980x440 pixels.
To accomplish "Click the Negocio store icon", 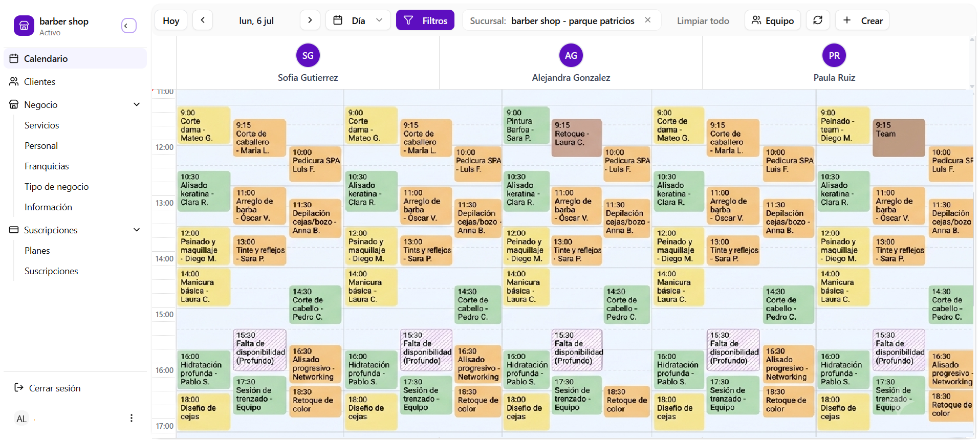I will point(14,104).
